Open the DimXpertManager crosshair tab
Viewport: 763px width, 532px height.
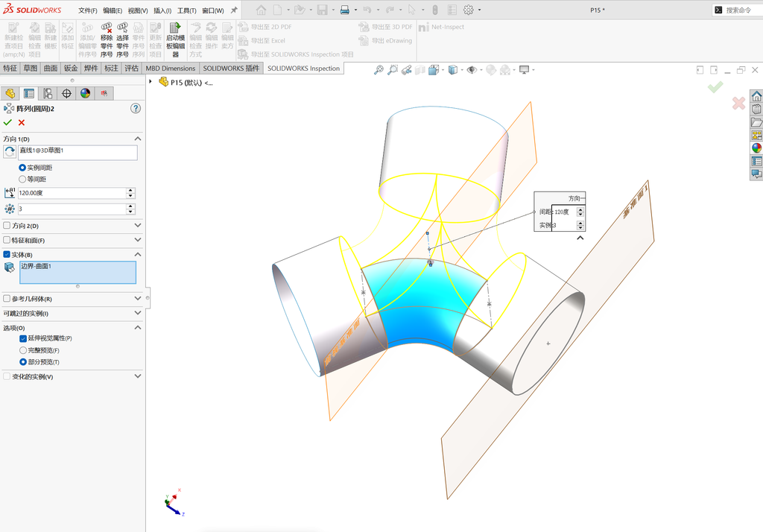coord(66,93)
